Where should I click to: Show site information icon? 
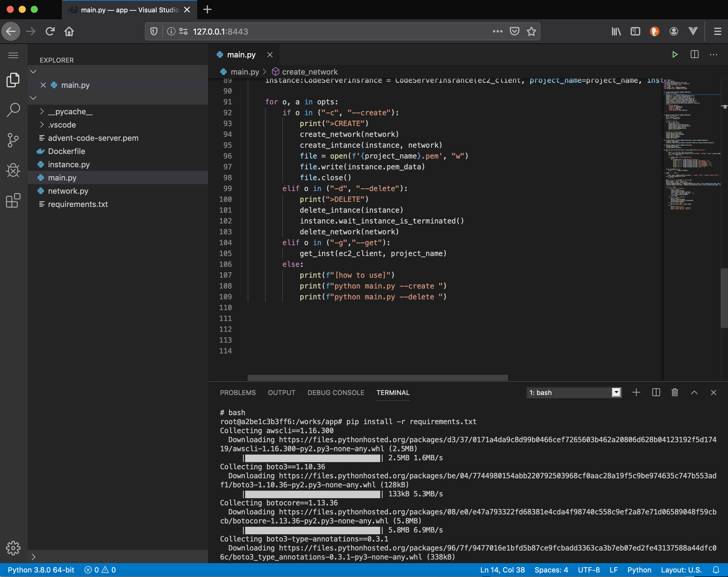[171, 31]
